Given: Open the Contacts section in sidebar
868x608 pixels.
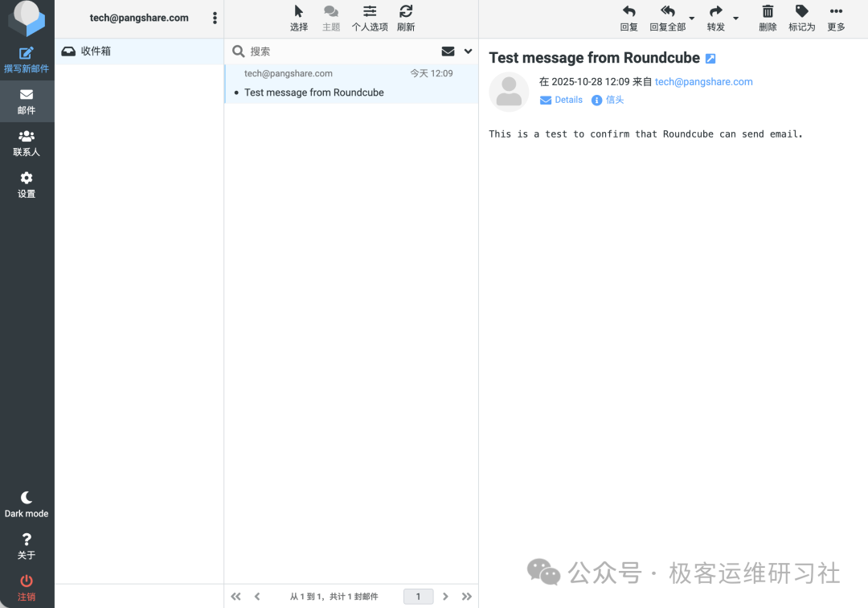Looking at the screenshot, I should (27, 137).
